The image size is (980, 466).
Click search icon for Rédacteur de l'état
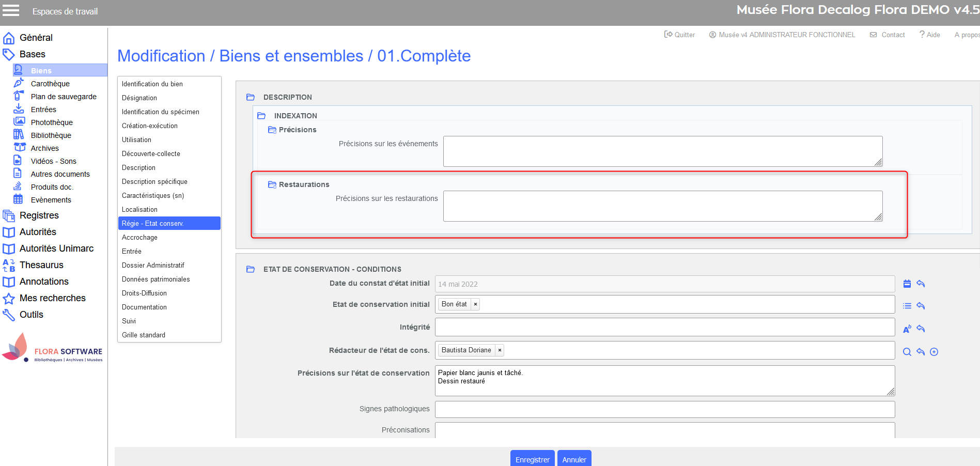tap(907, 352)
